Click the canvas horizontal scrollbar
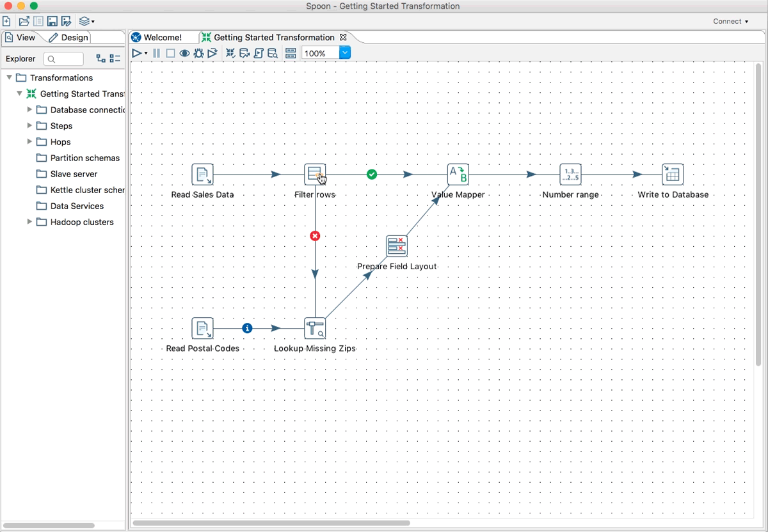768x532 pixels. click(x=271, y=523)
